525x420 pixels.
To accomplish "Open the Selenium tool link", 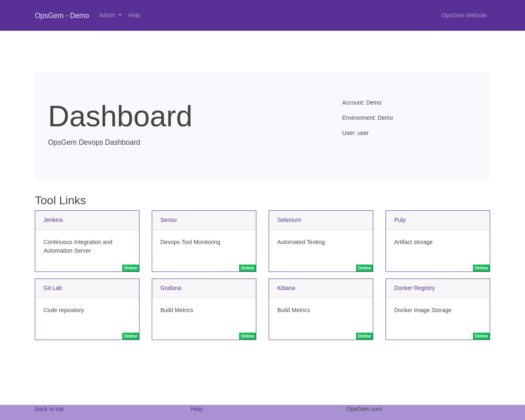I will [289, 220].
